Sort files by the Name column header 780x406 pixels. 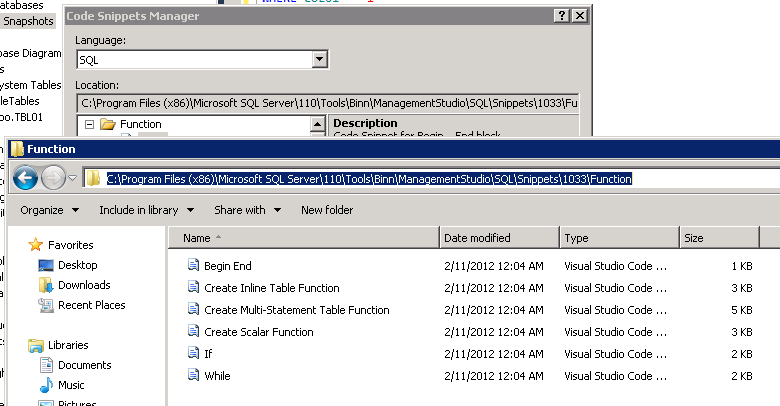coord(304,238)
